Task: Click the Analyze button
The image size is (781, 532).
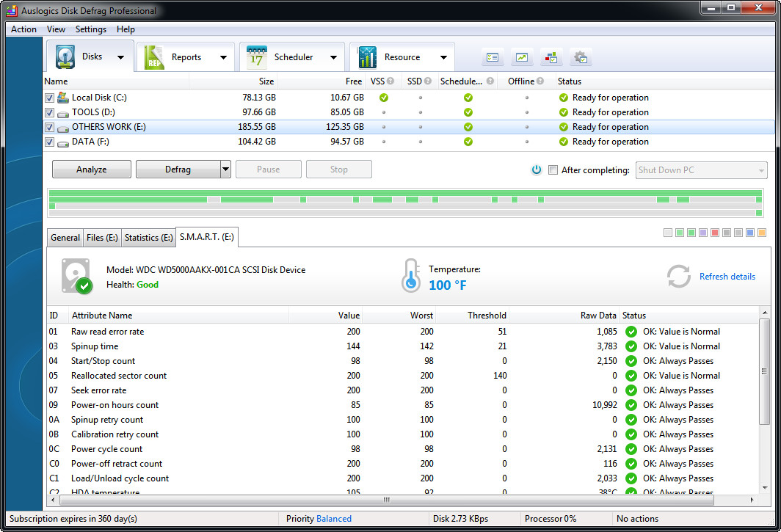Action: click(92, 170)
